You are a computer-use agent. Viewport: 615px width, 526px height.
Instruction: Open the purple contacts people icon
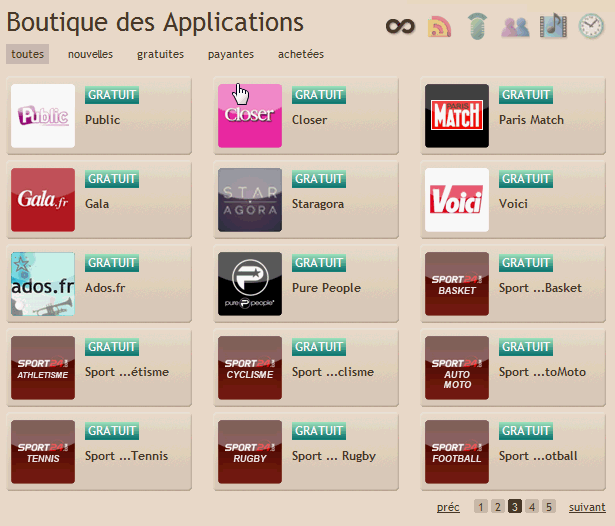pyautogui.click(x=515, y=27)
